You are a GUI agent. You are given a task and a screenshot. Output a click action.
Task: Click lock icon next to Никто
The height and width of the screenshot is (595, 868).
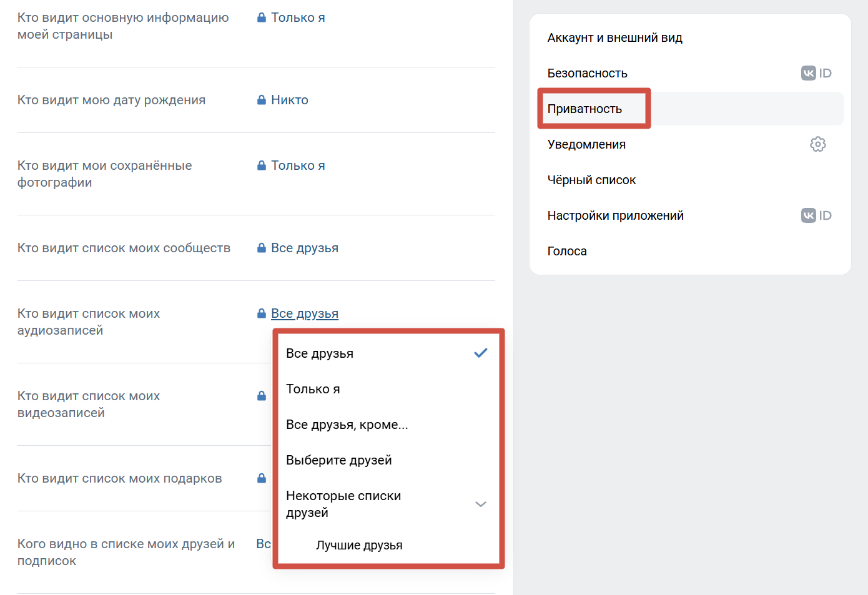262,100
